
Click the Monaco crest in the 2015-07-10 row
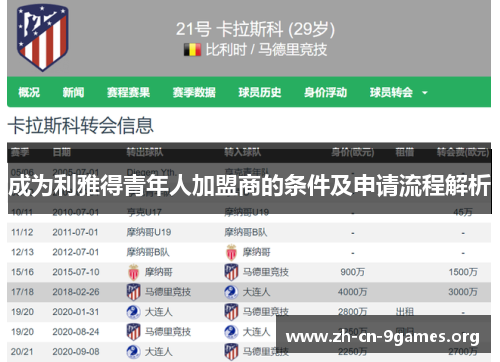pos(133,272)
